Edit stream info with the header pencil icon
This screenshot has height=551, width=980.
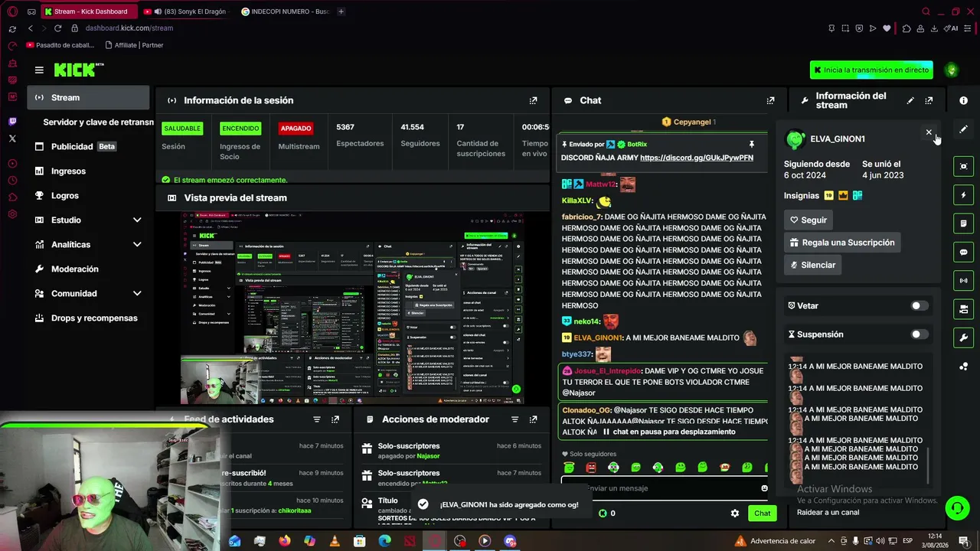click(910, 100)
